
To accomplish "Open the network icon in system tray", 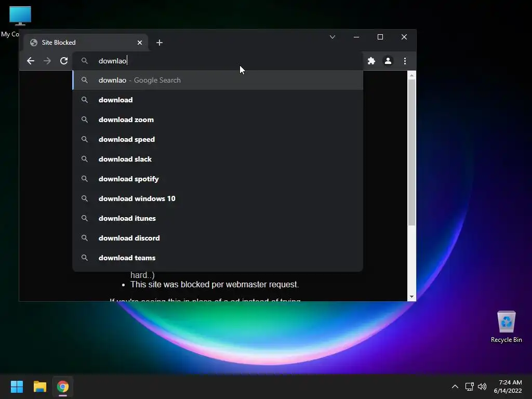I will (x=469, y=387).
